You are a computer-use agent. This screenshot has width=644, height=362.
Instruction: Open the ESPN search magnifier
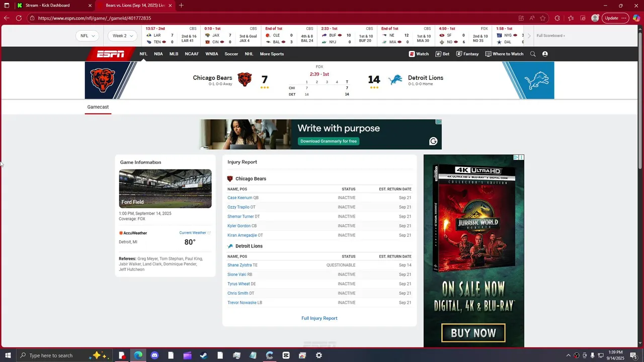click(533, 54)
